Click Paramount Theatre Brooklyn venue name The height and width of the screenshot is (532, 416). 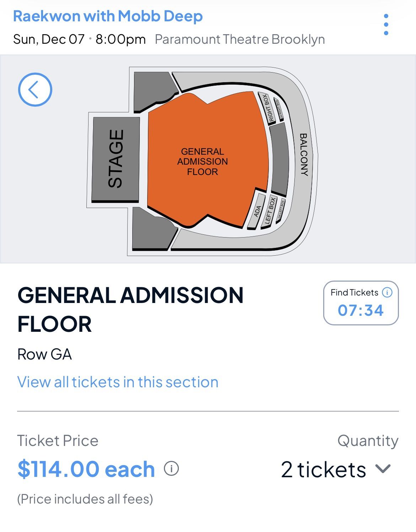tap(240, 39)
